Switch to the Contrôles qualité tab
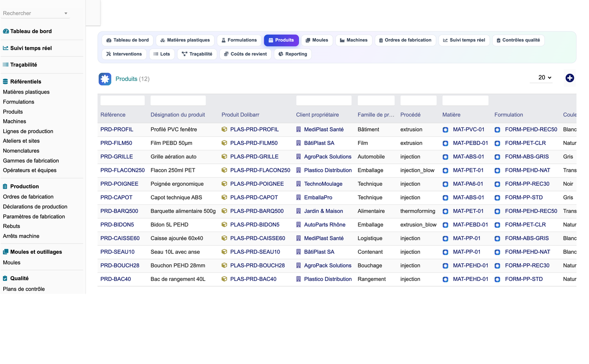Viewport: 589px width, 364px height. point(518,40)
